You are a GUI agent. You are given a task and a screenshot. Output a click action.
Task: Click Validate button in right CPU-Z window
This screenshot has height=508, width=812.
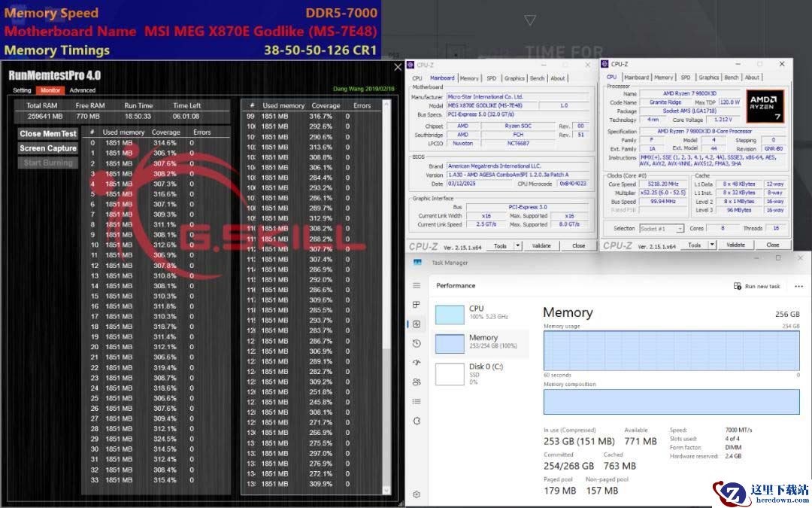735,245
